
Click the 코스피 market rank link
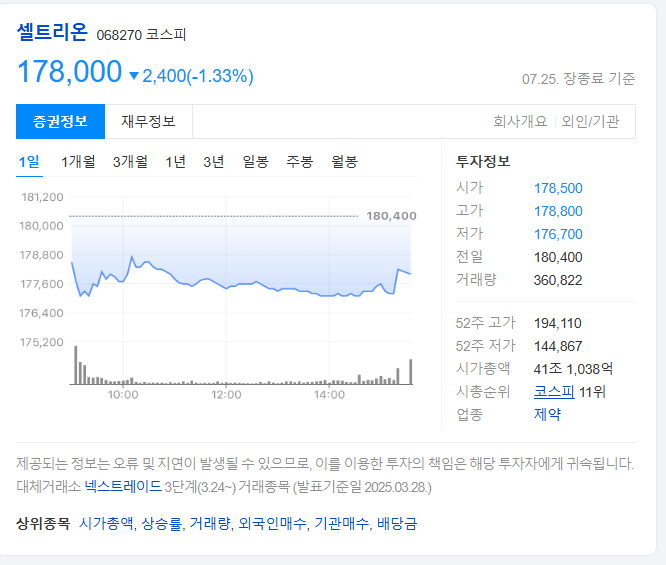(x=554, y=392)
